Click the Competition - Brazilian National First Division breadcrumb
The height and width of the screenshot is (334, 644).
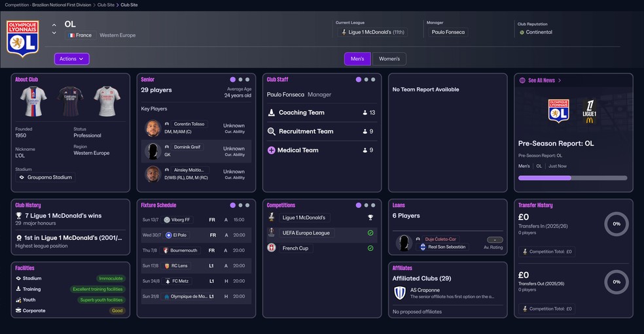48,5
